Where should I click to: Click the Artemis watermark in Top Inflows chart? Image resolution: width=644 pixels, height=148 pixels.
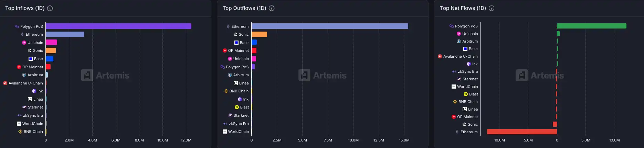pyautogui.click(x=105, y=75)
